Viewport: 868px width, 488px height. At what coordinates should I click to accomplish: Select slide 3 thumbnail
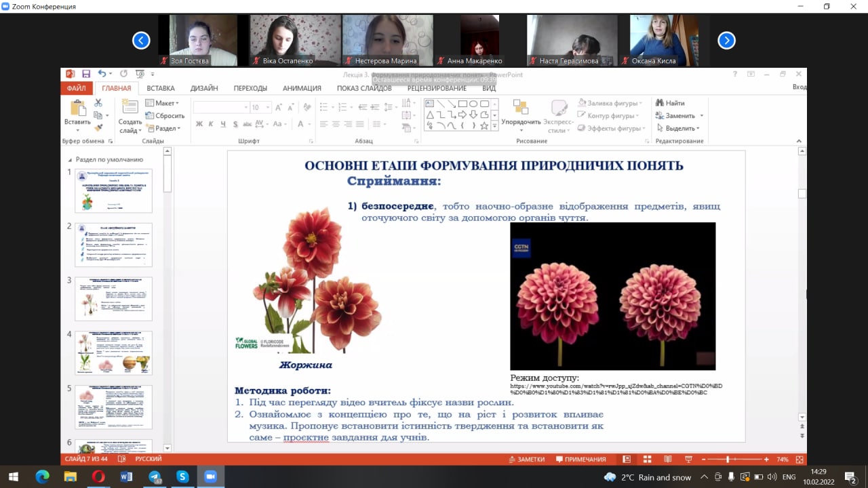pos(113,299)
